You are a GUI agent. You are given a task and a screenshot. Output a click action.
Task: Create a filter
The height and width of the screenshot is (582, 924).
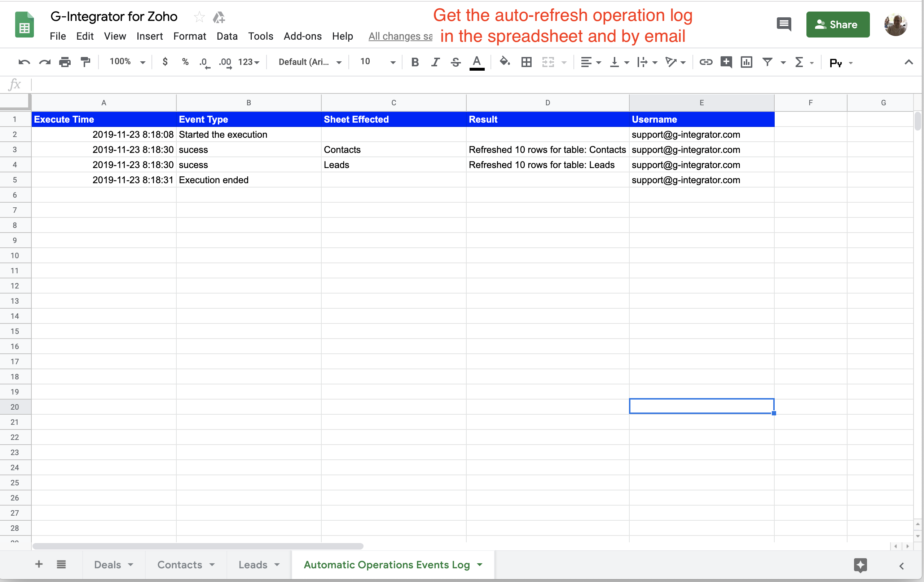pos(767,62)
